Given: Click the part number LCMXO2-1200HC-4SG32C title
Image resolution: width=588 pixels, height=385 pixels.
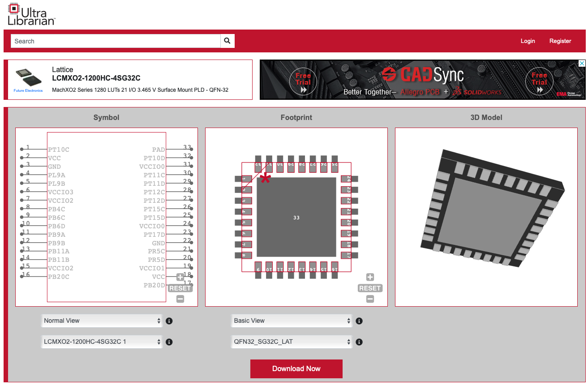Looking at the screenshot, I should pyautogui.click(x=96, y=78).
